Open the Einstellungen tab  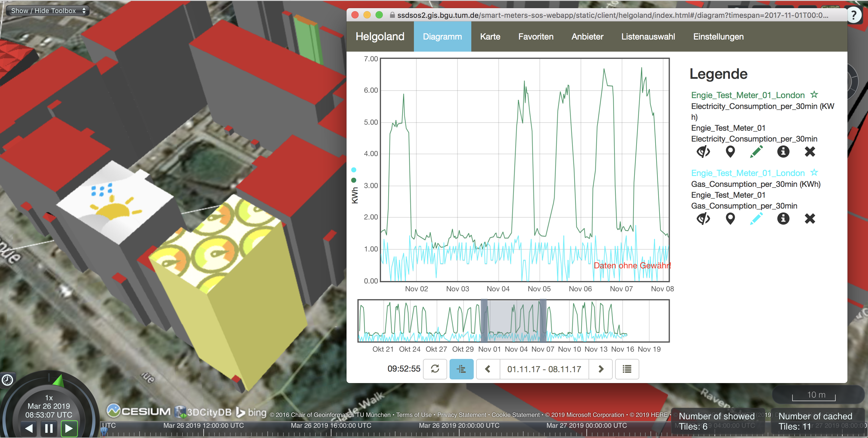tap(718, 36)
